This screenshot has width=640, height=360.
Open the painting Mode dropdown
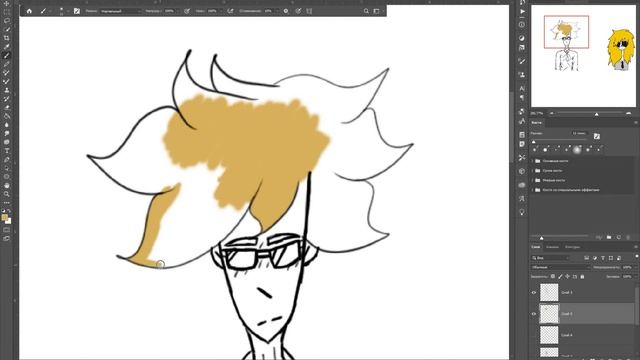coord(120,11)
